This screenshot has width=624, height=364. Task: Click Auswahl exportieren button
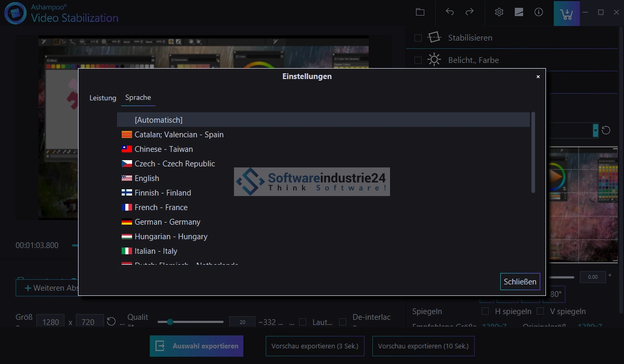pyautogui.click(x=197, y=346)
